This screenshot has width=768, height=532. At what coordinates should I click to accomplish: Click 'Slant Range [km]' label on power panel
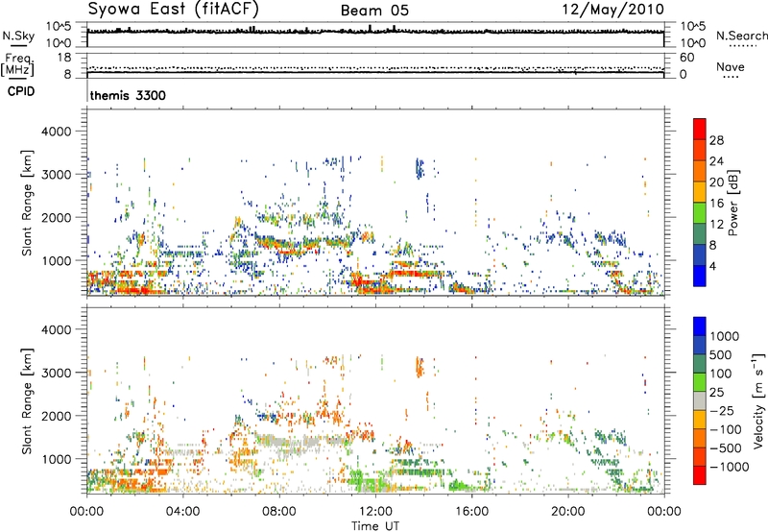pos(27,203)
